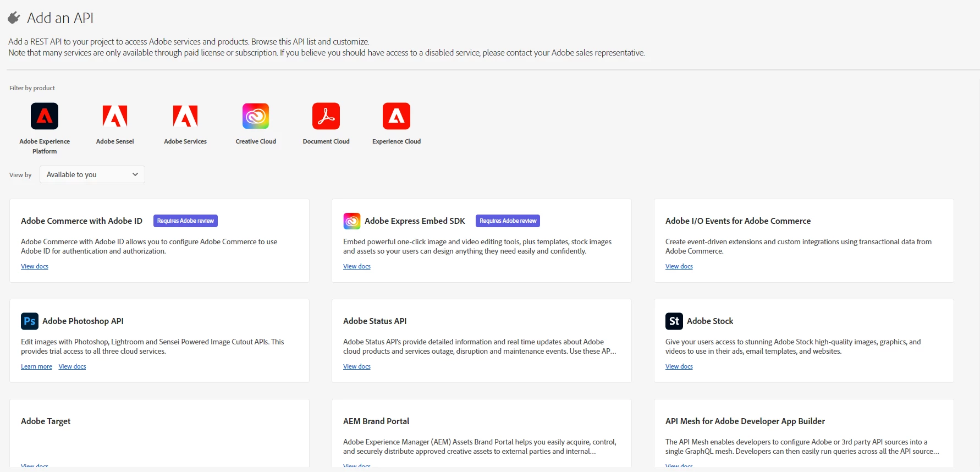The image size is (980, 472).
Task: Filter by Adobe Services icon
Action: [185, 116]
